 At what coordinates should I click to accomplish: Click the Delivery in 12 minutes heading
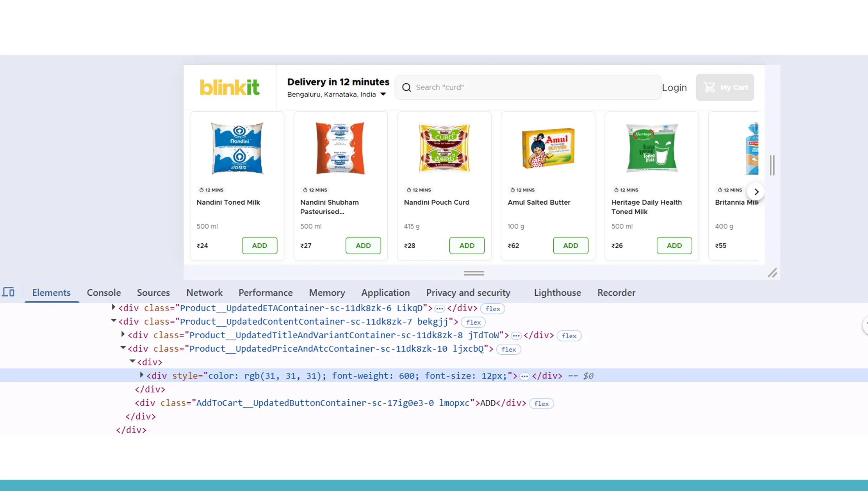pos(338,82)
